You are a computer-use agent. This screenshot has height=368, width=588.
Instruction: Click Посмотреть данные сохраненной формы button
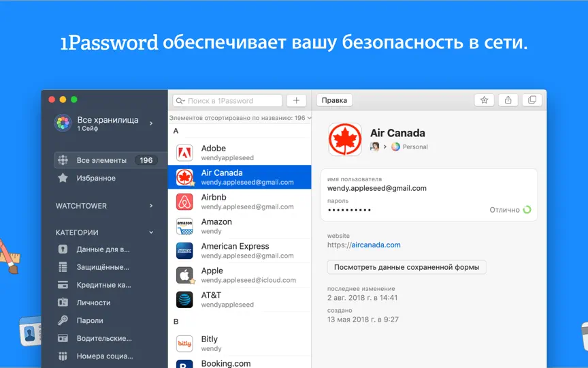point(406,267)
